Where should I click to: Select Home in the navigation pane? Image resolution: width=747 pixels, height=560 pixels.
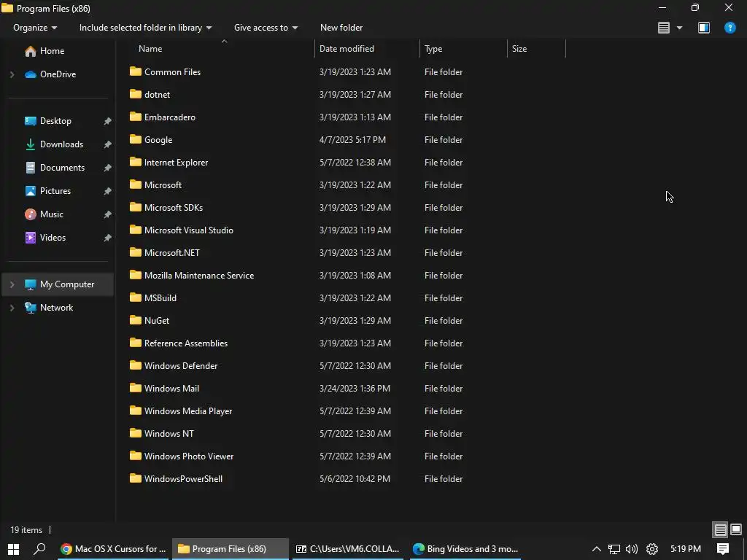pyautogui.click(x=52, y=51)
